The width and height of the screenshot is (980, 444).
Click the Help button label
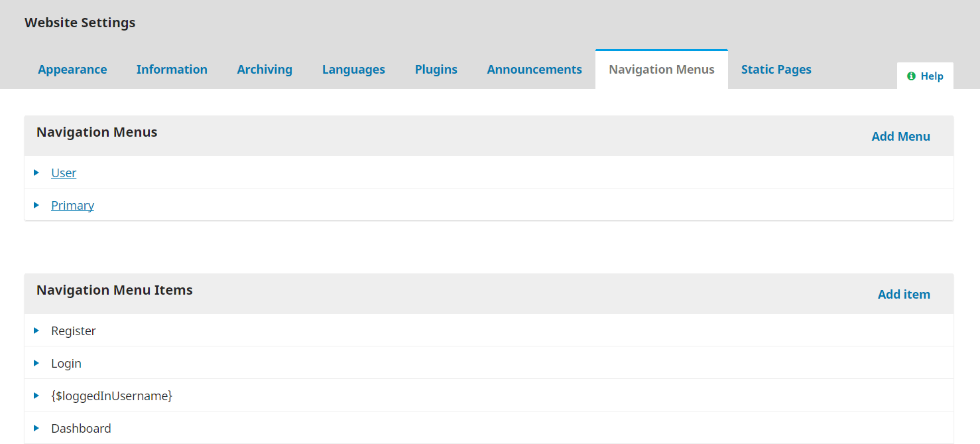(x=932, y=76)
